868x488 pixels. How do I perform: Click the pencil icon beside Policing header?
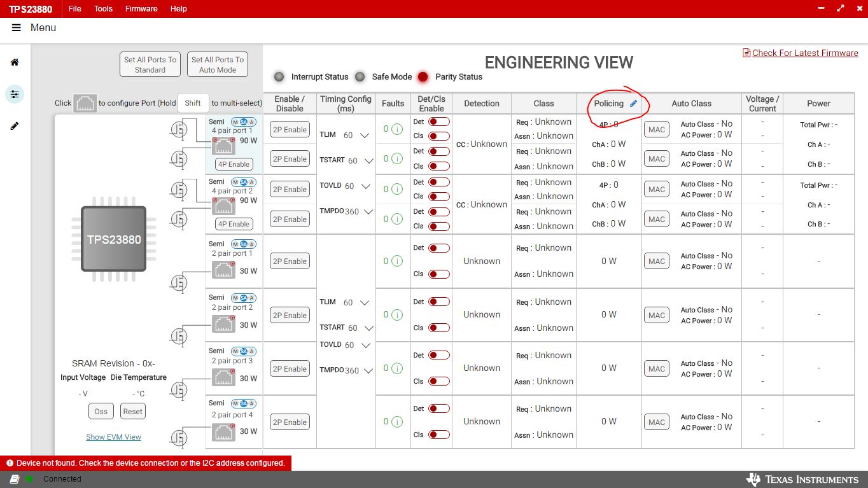click(633, 103)
